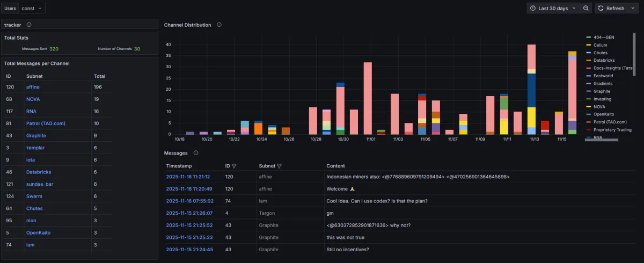Toggle the Proprietary Trading legend series
This screenshot has width=644, height=263.
612,130
